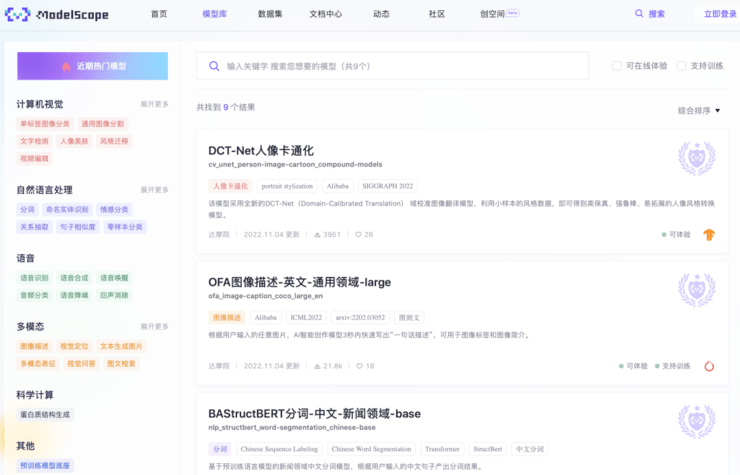Image resolution: width=740 pixels, height=475 pixels.
Task: Open the BAStructBERT分词-中文-新闻领域-base model
Action: click(314, 414)
